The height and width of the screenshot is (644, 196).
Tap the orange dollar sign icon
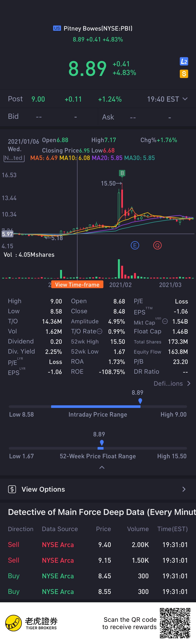pos(184,74)
